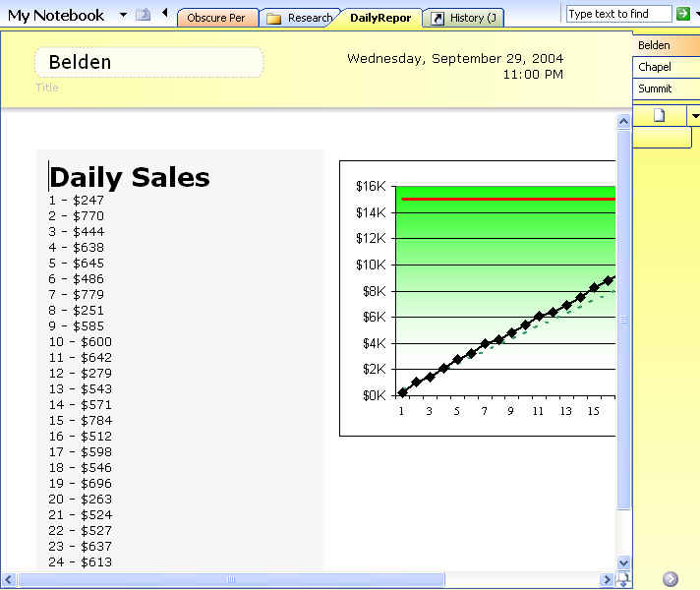Click the horizontal scrollbar thumb

(x=231, y=580)
